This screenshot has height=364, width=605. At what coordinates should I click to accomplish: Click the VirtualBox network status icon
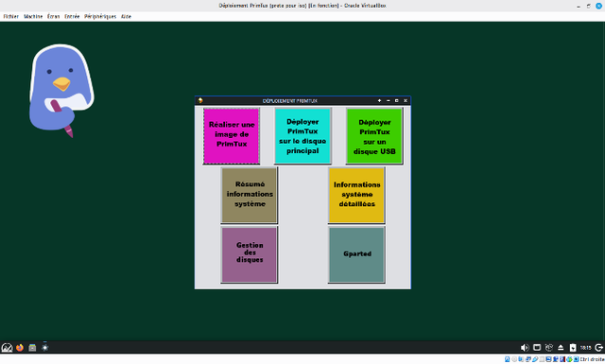point(527,359)
